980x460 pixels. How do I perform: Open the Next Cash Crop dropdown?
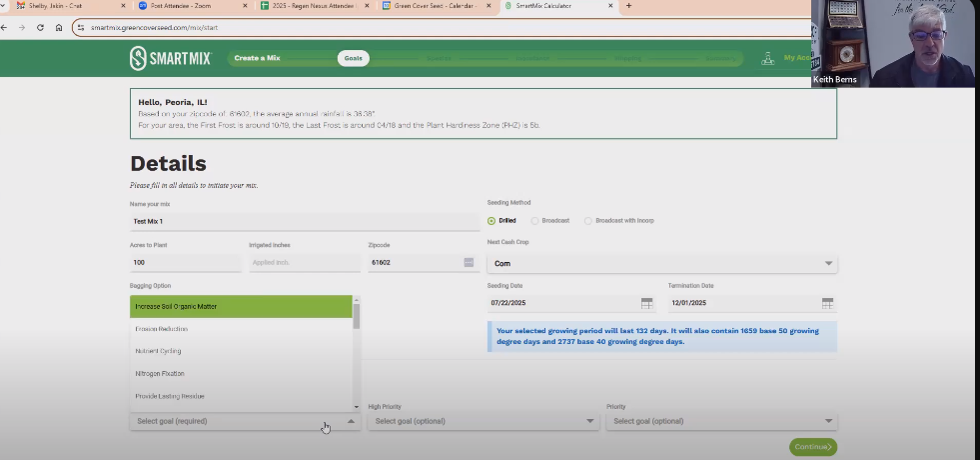point(662,263)
